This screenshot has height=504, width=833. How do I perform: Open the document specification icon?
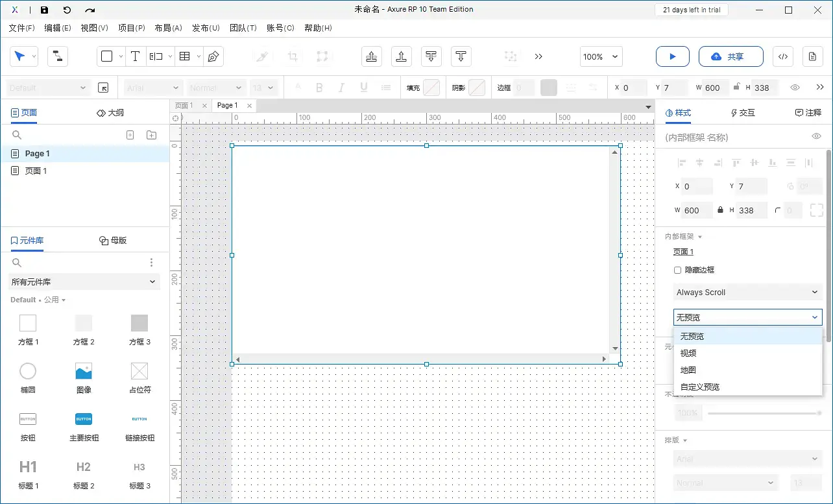813,56
